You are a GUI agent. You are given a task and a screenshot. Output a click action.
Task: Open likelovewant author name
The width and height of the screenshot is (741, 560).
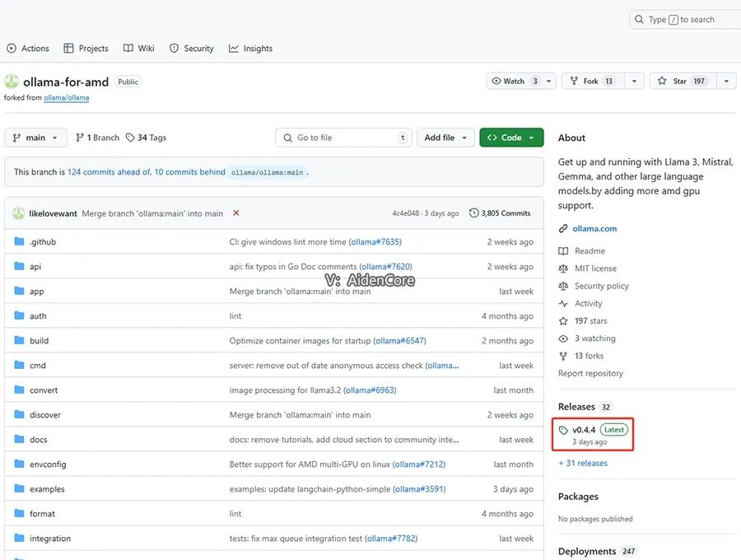pyautogui.click(x=53, y=213)
